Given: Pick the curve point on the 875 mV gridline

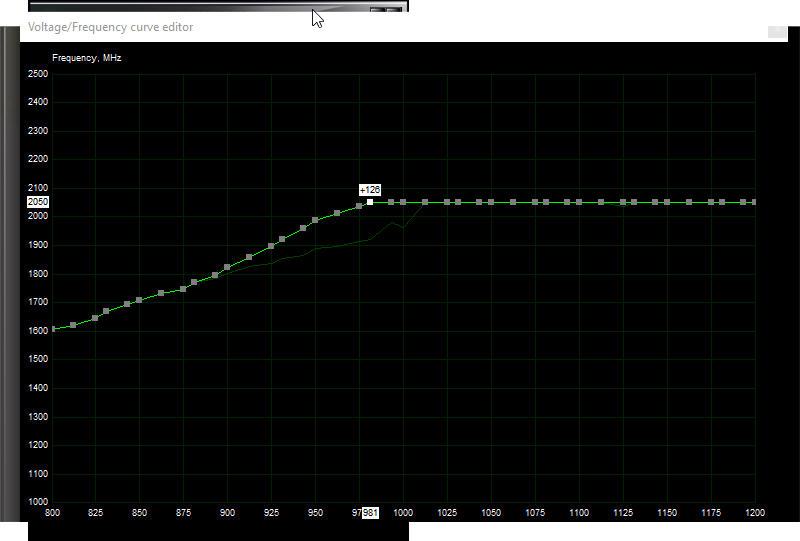Looking at the screenshot, I should point(183,289).
